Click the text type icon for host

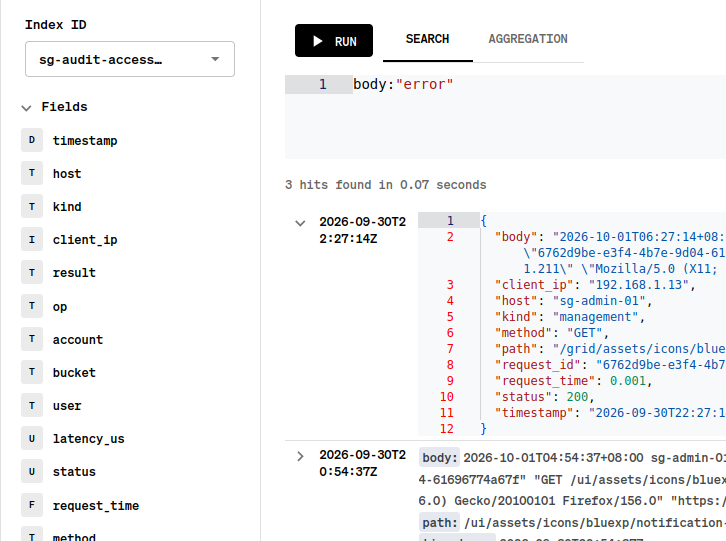[x=32, y=173]
